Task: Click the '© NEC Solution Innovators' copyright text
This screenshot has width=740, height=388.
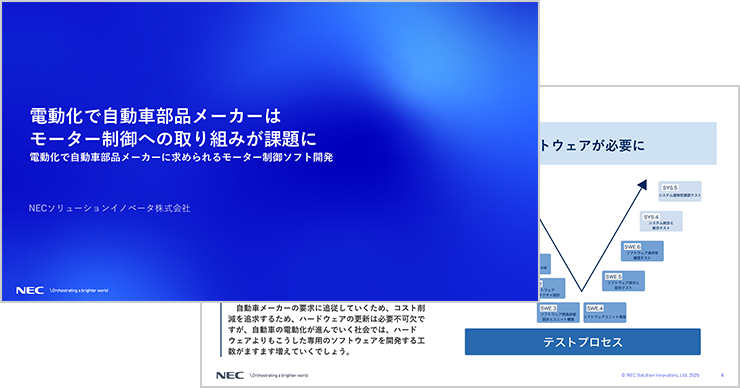Action: coord(660,375)
